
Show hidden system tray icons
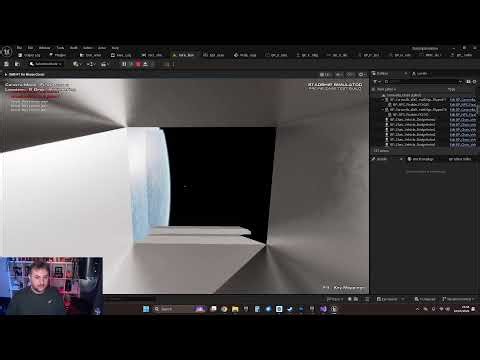[417, 309]
